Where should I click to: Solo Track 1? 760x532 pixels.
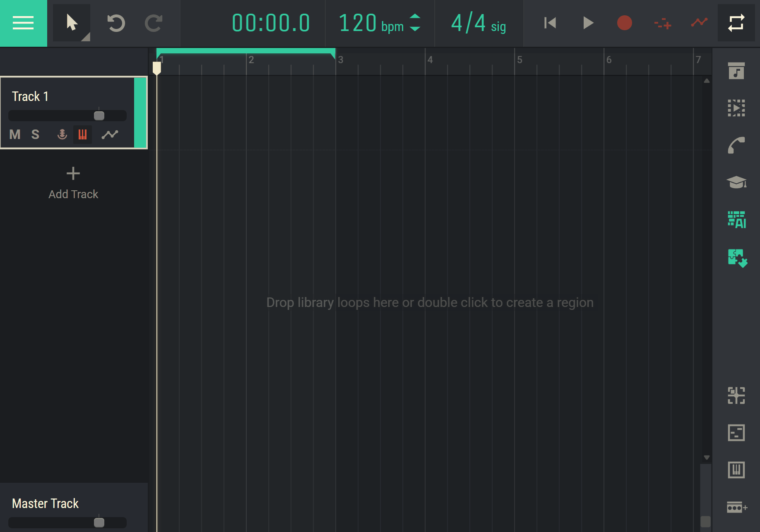pos(35,134)
